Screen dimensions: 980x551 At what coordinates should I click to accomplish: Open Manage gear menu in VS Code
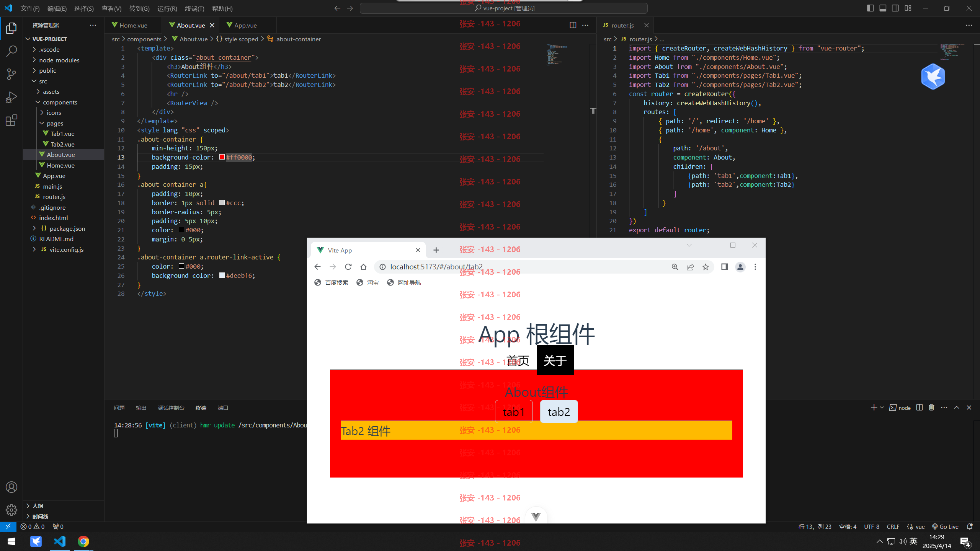(x=11, y=510)
